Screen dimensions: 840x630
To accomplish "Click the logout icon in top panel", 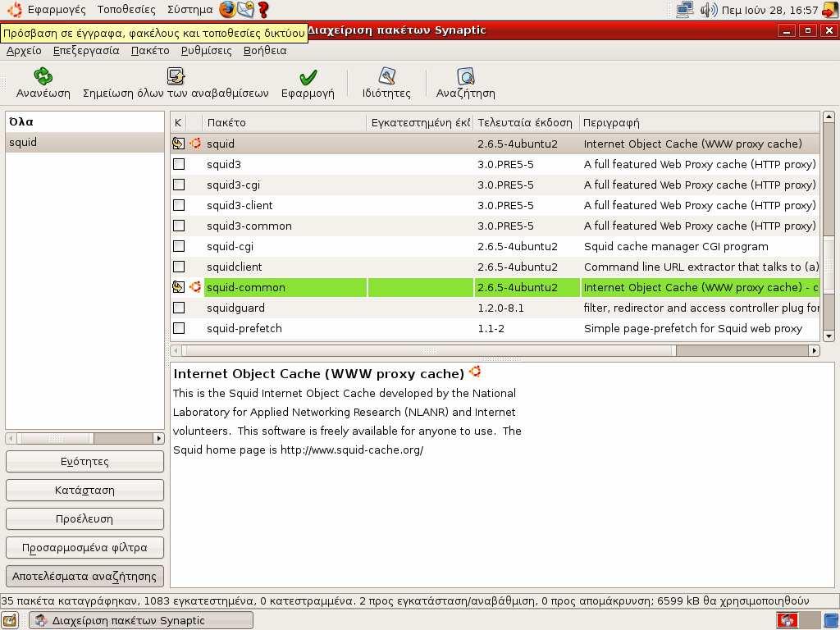I will [830, 10].
